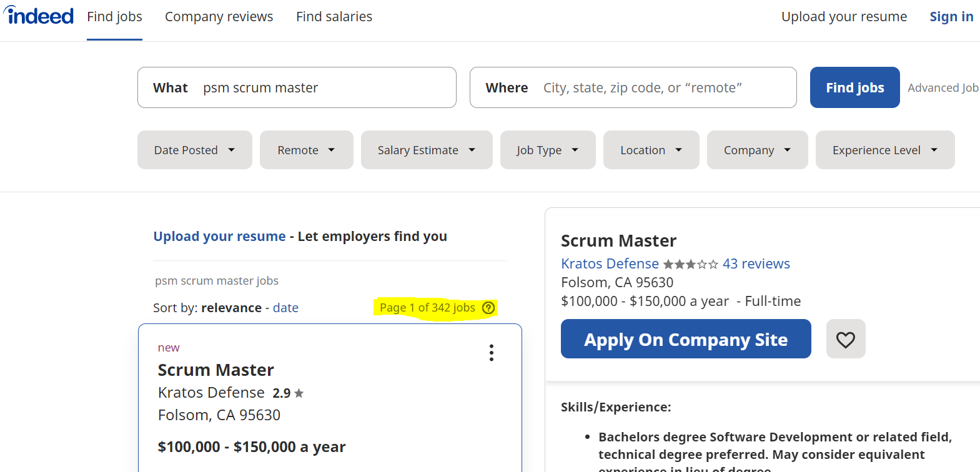Switch to Find salaries tab
The width and height of the screenshot is (980, 472).
click(334, 17)
